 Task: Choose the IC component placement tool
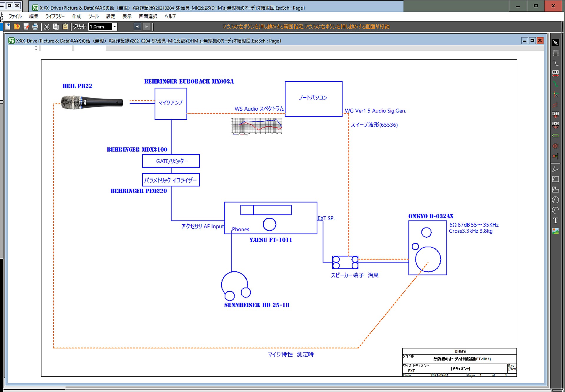[x=555, y=53]
